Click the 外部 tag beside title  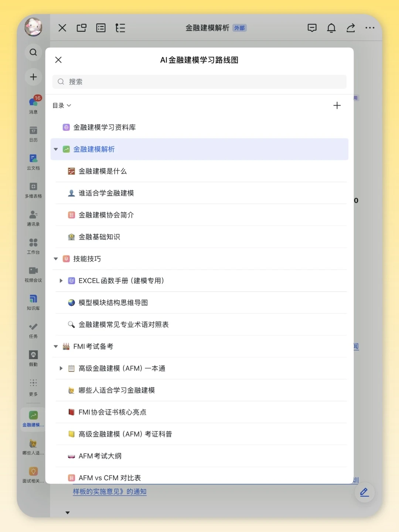[x=239, y=28]
